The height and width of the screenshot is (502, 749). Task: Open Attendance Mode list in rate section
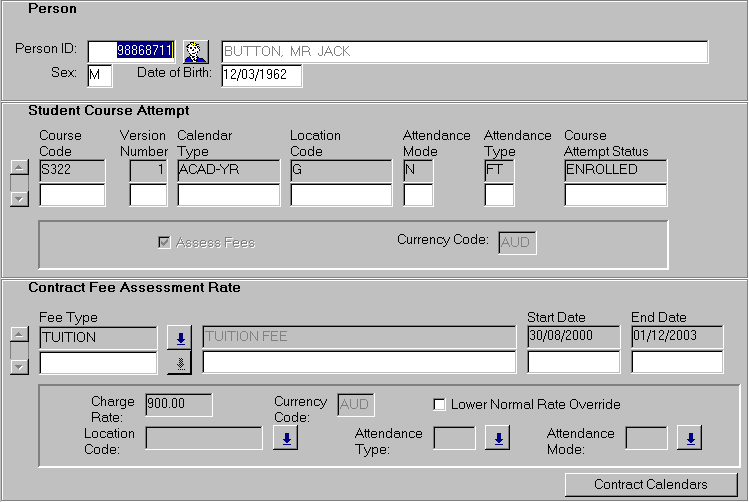tap(689, 438)
